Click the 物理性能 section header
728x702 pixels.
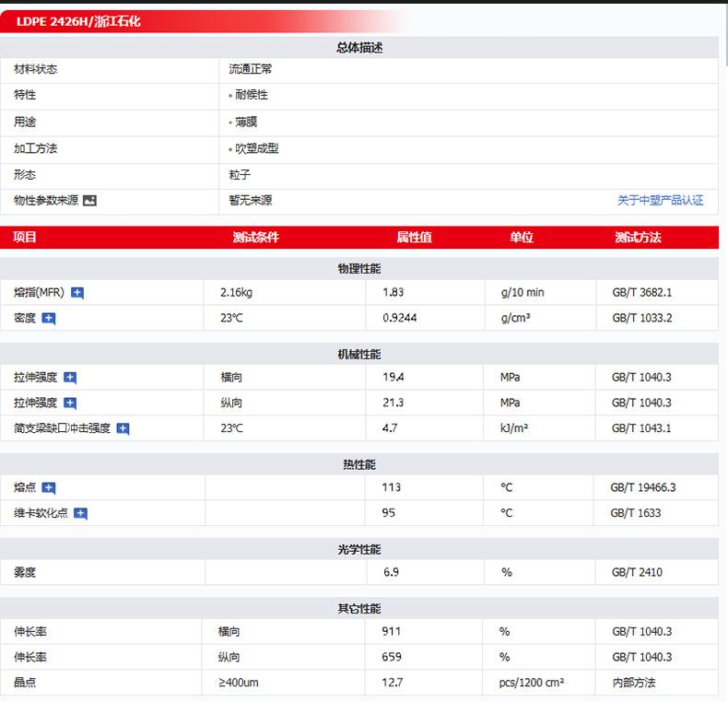358,268
